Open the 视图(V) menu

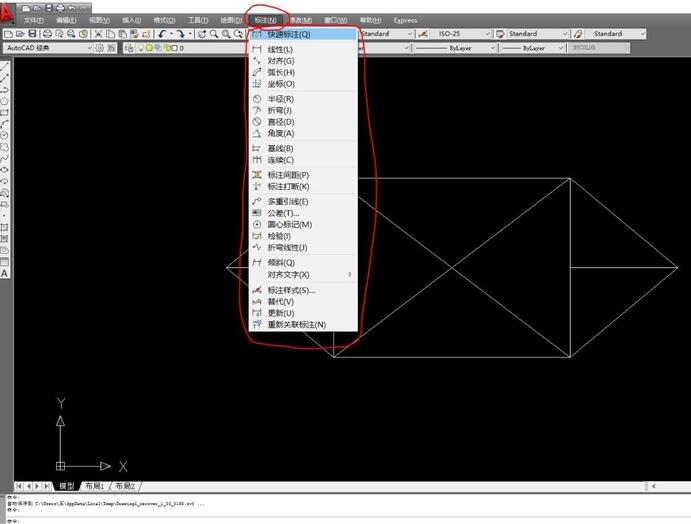pos(99,20)
